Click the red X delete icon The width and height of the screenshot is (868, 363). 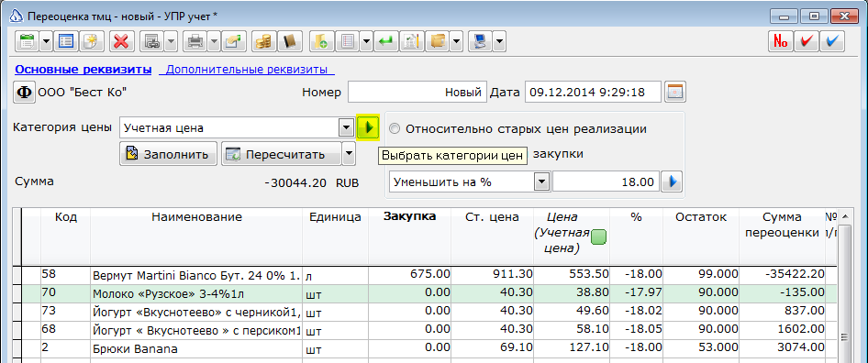coord(121,41)
